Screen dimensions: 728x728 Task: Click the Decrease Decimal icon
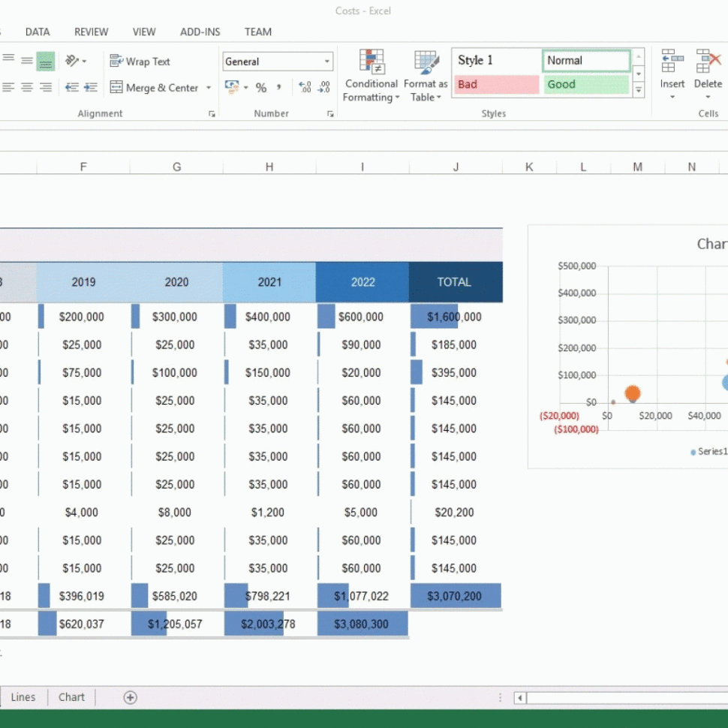pos(324,88)
